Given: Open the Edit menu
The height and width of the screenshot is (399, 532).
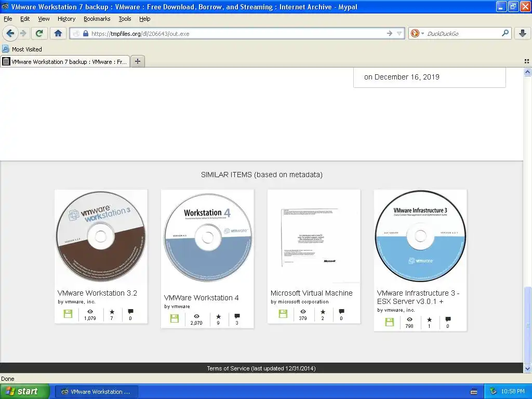Looking at the screenshot, I should point(25,19).
